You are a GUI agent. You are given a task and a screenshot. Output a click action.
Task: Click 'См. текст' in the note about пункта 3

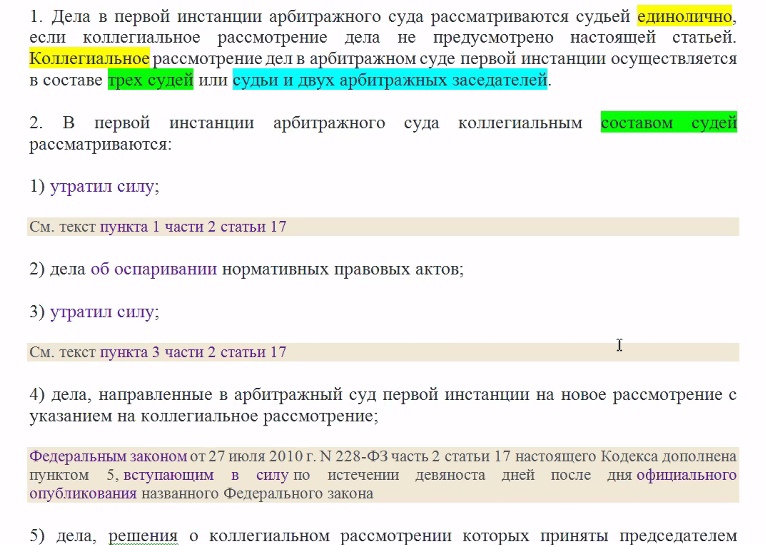pos(63,352)
